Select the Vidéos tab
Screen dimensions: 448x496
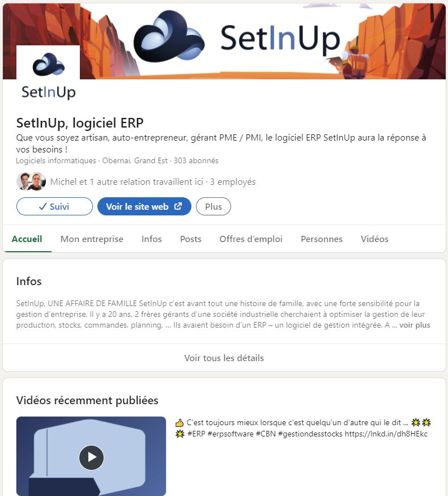coord(374,239)
